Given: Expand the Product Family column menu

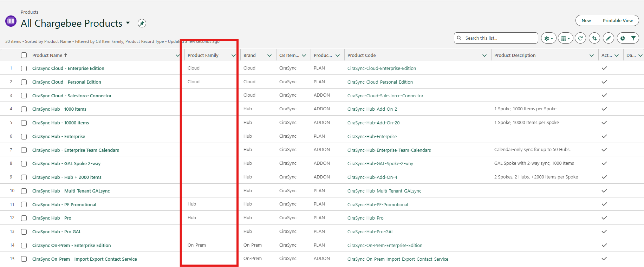Looking at the screenshot, I should click(x=233, y=56).
